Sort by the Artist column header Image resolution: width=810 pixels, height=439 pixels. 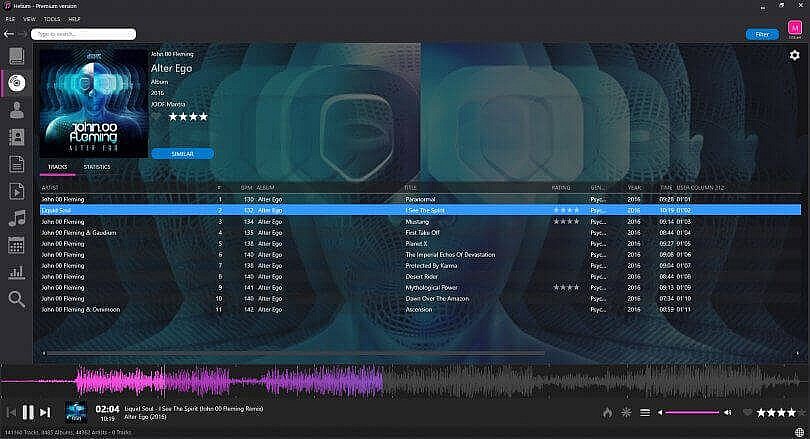coord(50,187)
